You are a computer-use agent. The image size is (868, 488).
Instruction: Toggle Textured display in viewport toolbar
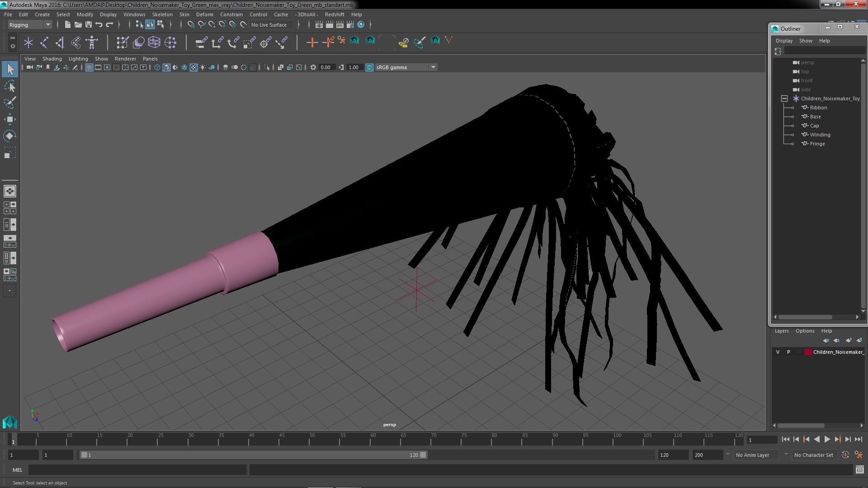tap(193, 67)
